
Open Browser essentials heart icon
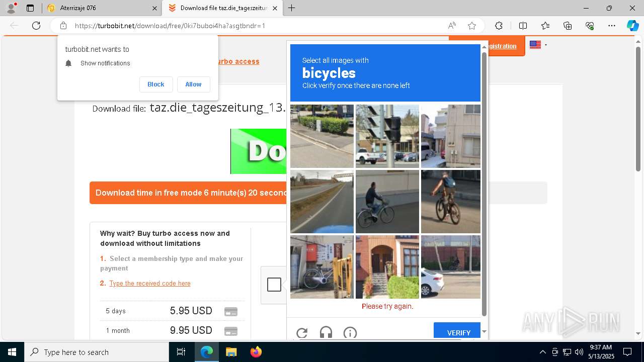click(590, 26)
